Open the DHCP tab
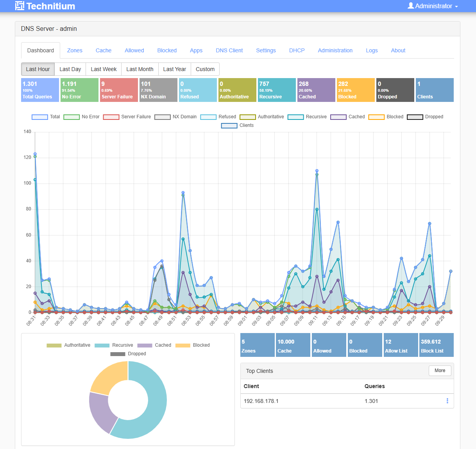 click(297, 50)
